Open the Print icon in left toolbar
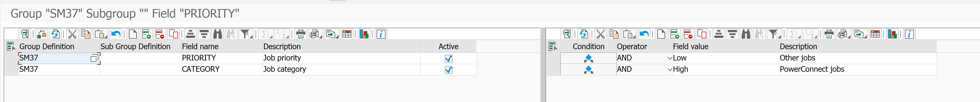 tap(300, 34)
